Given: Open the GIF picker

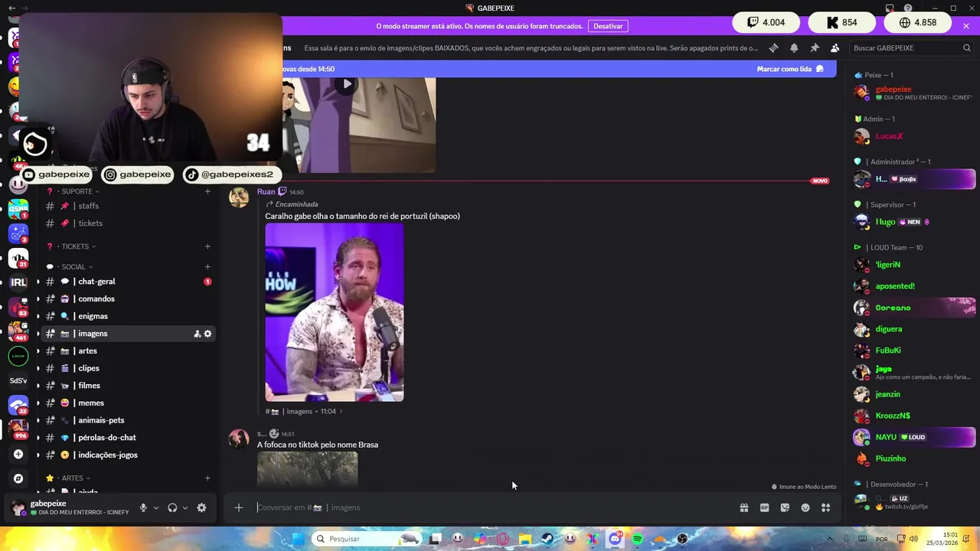Looking at the screenshot, I should (764, 507).
